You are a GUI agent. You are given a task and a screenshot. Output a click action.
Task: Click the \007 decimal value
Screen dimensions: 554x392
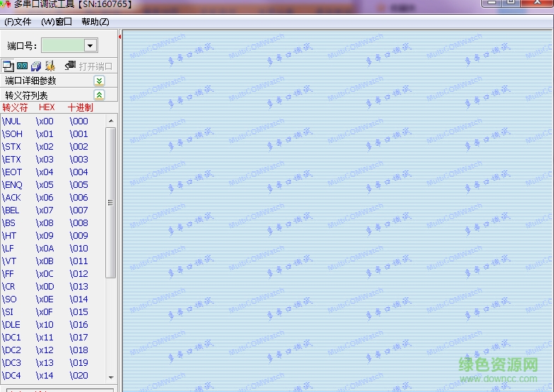pyautogui.click(x=79, y=210)
